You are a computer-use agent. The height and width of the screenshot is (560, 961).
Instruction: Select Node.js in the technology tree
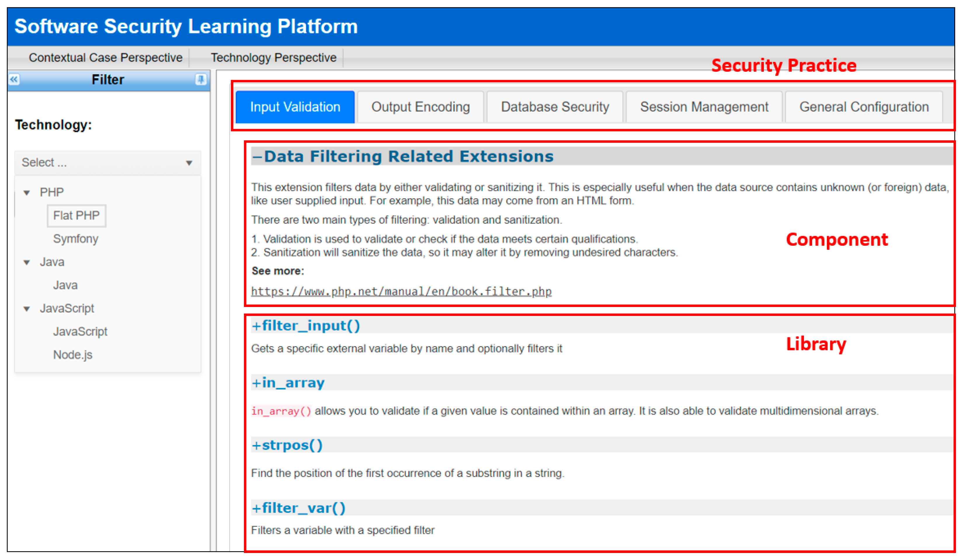(72, 355)
